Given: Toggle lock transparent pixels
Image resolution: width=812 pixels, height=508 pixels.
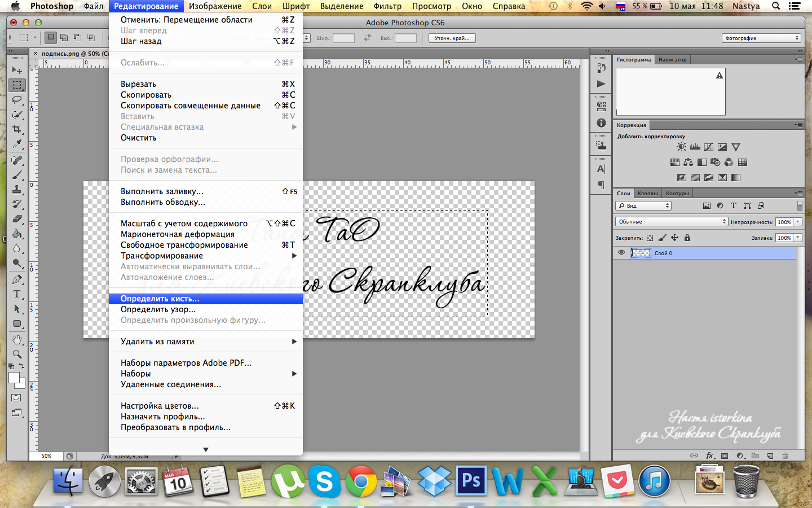Looking at the screenshot, I should coord(650,238).
